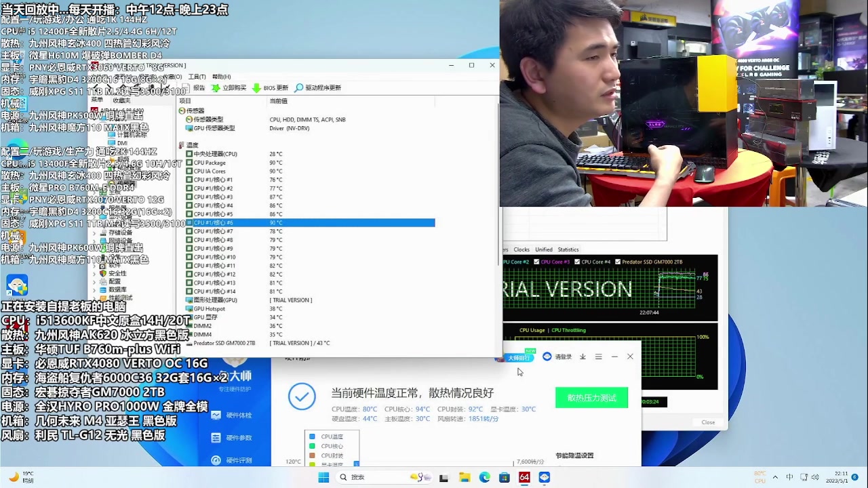This screenshot has width=868, height=488.
Task: Click taskbar search box
Action: [x=383, y=477]
